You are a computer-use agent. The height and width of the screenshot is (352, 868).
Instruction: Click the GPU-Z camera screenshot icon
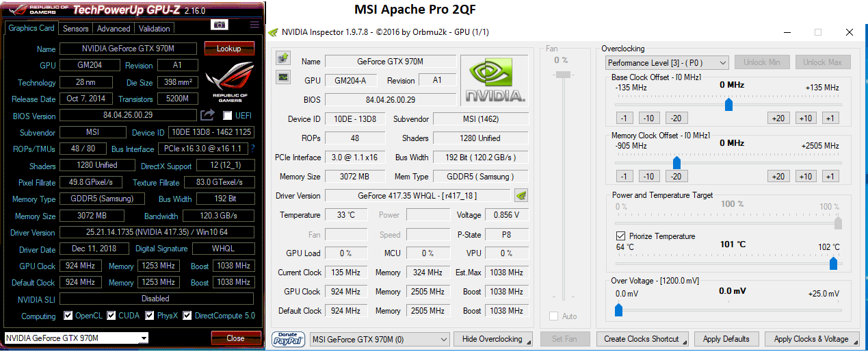point(220,25)
